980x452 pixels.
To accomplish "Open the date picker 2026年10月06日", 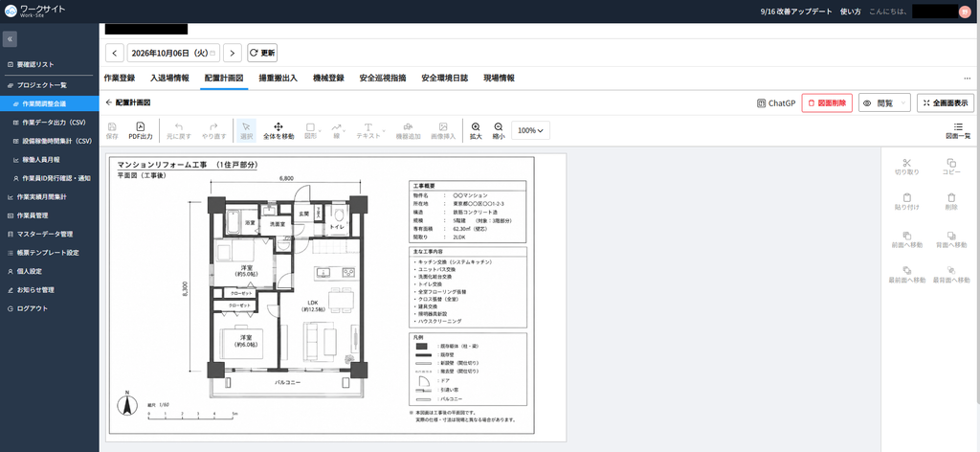I will (x=173, y=53).
